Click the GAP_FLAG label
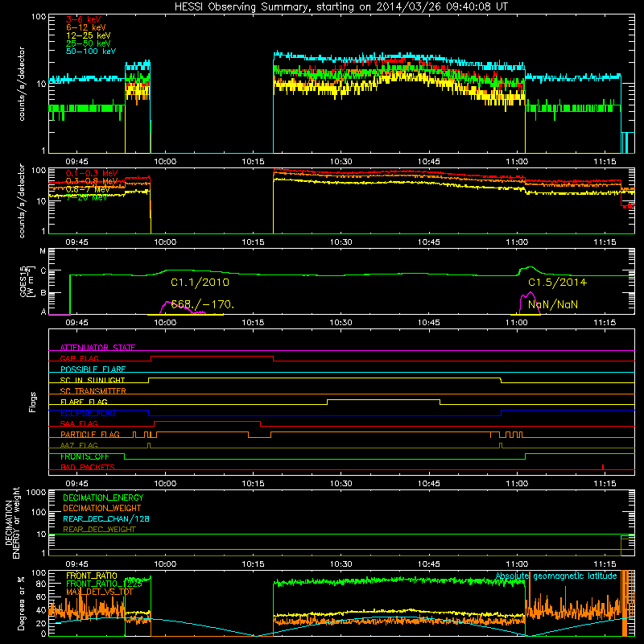 (x=80, y=358)
